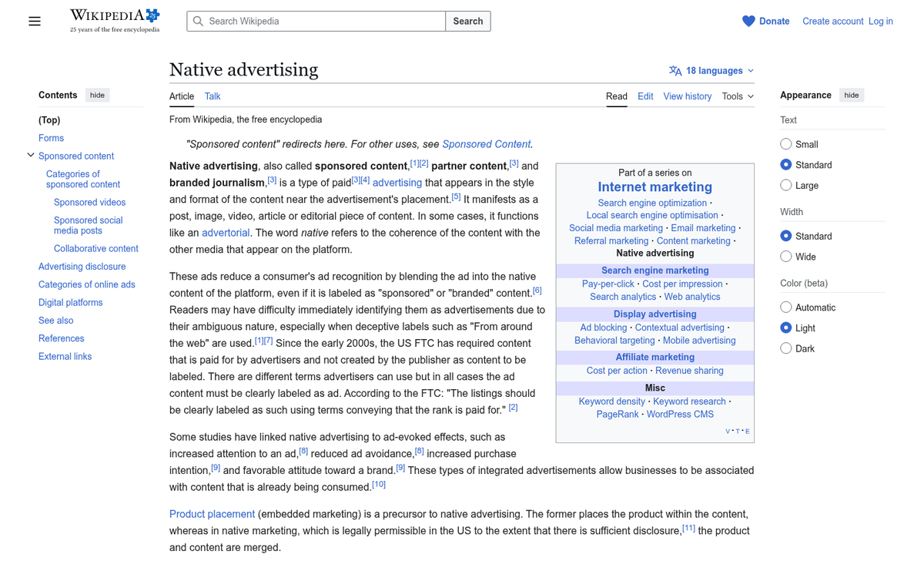Click the 'v' view link on the sidebar template

tap(727, 431)
